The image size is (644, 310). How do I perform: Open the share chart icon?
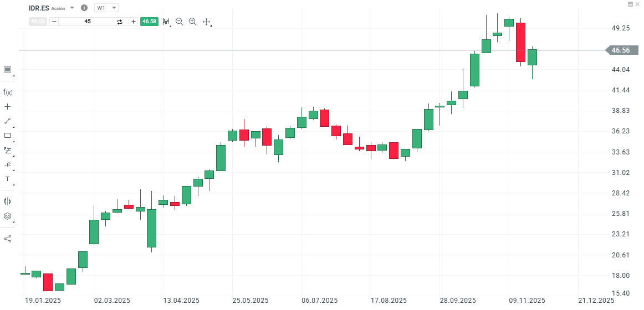pyautogui.click(x=8, y=239)
